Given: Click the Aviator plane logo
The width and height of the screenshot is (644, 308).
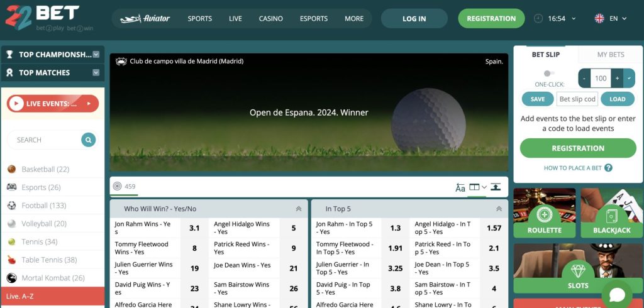Looking at the screenshot, I should [145, 19].
